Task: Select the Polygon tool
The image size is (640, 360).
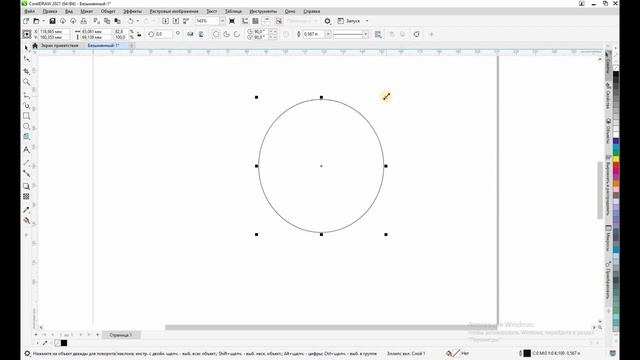Action: click(27, 137)
